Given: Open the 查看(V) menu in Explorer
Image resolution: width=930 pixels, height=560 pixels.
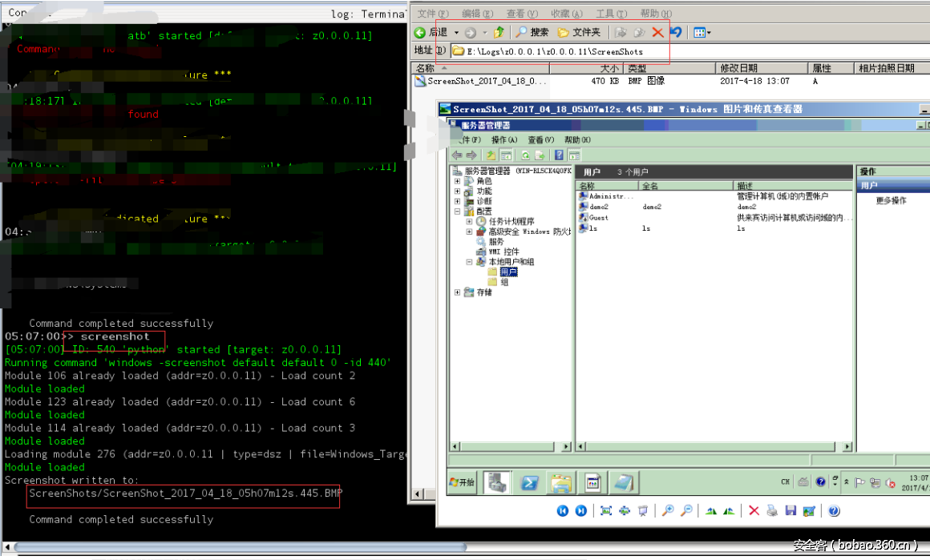Looking at the screenshot, I should pyautogui.click(x=520, y=14).
